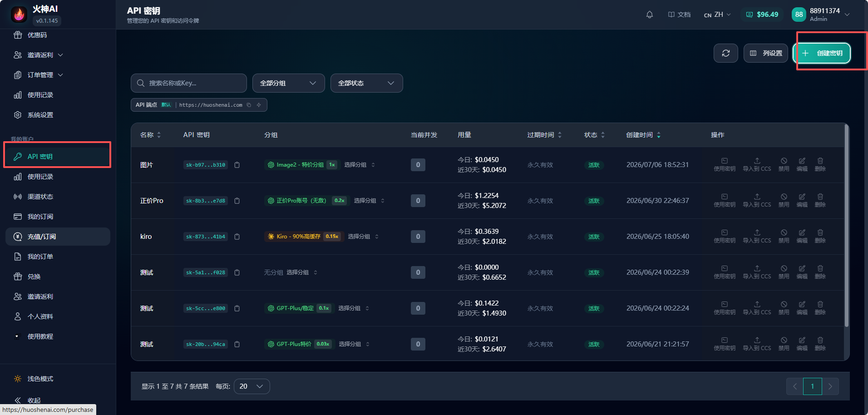The width and height of the screenshot is (868, 415).
Task: Click the $96.49 balance badge
Action: [x=762, y=15]
